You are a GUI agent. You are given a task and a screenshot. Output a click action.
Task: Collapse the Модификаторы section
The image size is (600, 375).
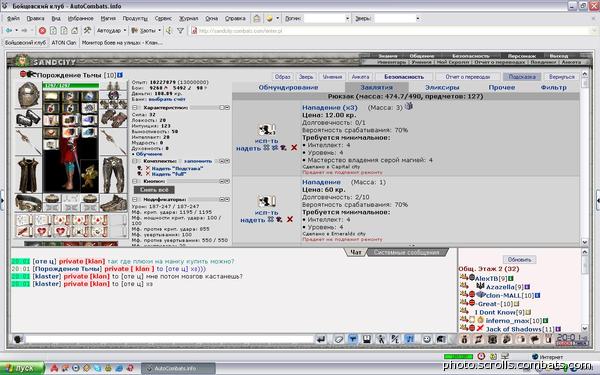pyautogui.click(x=135, y=199)
